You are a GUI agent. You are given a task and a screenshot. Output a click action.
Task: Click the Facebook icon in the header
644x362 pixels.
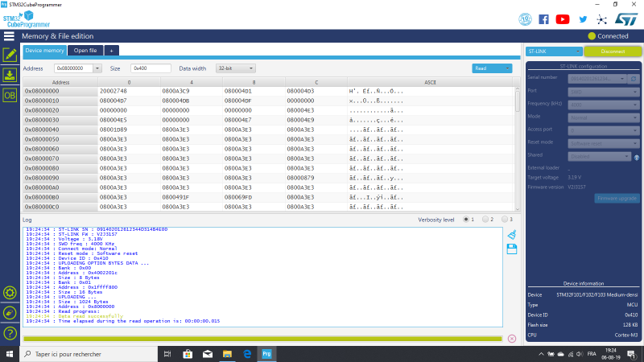pyautogui.click(x=543, y=19)
